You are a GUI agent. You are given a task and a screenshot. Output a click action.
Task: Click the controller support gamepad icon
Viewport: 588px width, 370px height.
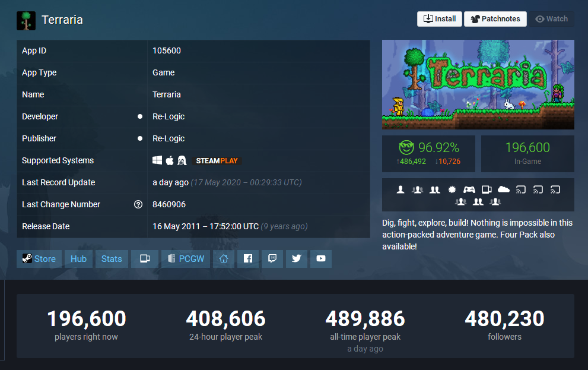(469, 189)
